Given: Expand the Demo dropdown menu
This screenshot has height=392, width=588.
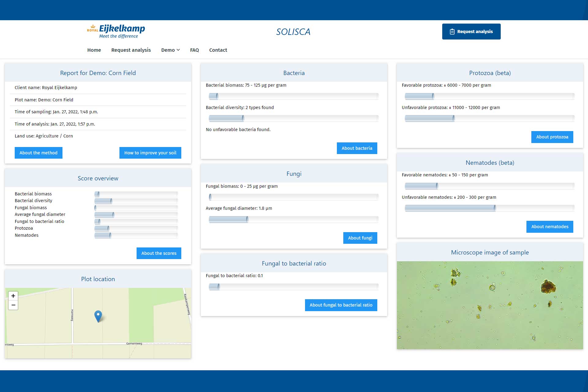Looking at the screenshot, I should [x=170, y=50].
